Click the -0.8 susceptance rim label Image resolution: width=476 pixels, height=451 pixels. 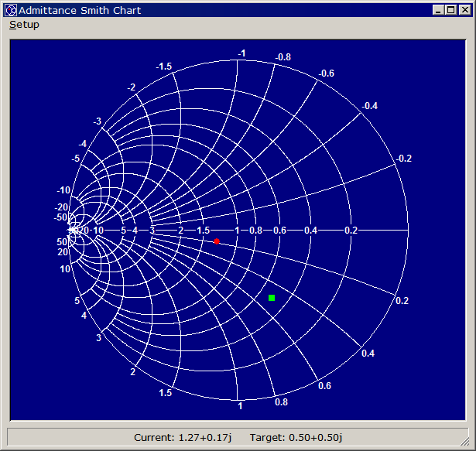pos(283,56)
